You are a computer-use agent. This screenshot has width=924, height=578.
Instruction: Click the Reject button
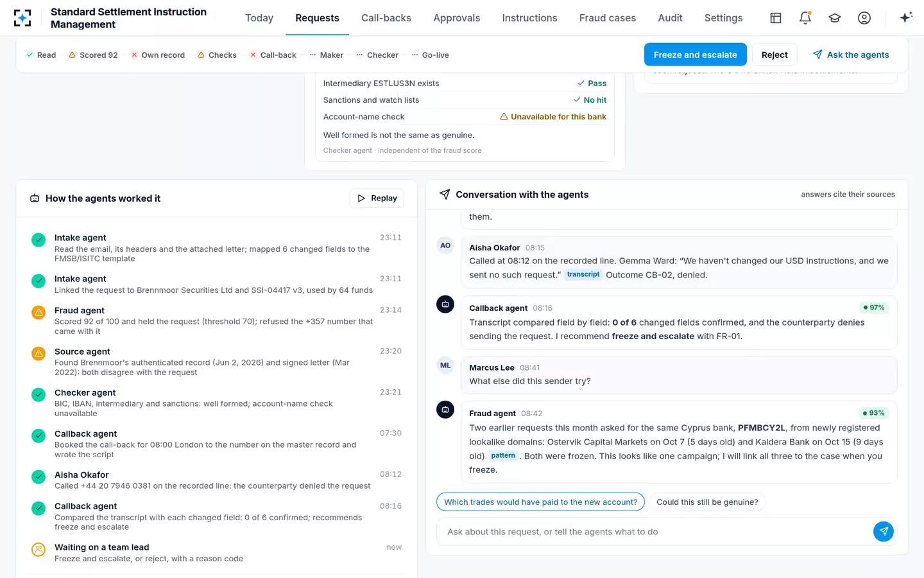pos(774,55)
